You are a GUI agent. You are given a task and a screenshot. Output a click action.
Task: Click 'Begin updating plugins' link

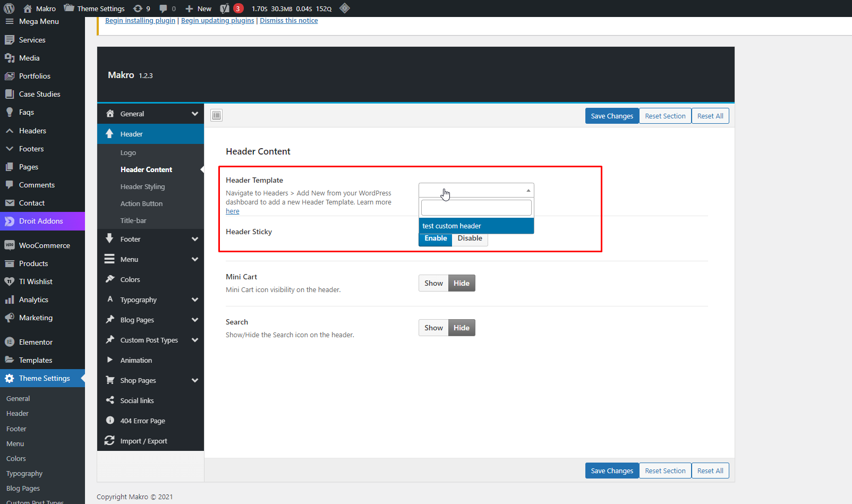[x=218, y=21]
